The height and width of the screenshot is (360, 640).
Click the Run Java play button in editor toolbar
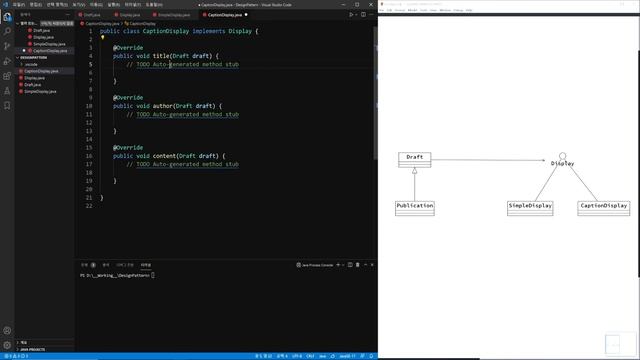pyautogui.click(x=351, y=15)
